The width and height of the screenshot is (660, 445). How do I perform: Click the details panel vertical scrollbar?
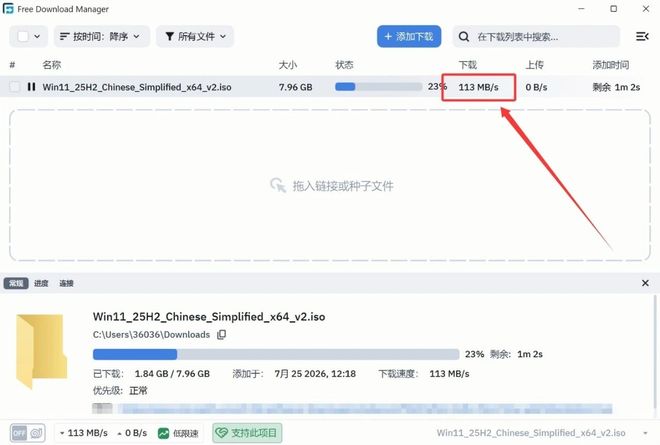(655, 352)
